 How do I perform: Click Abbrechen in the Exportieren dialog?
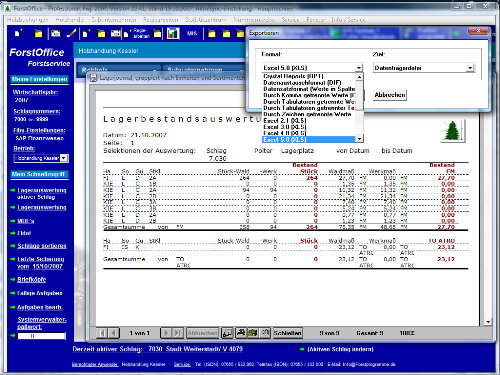click(x=390, y=95)
